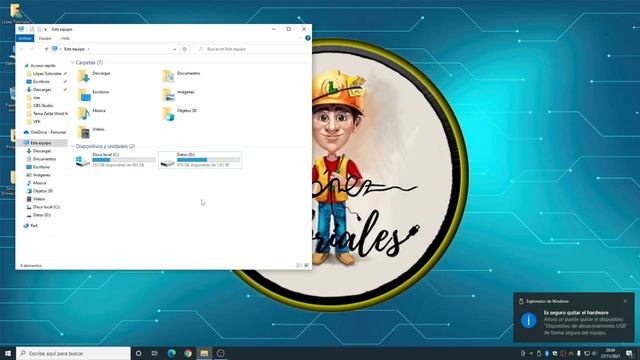This screenshot has width=640, height=360.
Task: Open Task View on the taskbar
Action: [155, 353]
